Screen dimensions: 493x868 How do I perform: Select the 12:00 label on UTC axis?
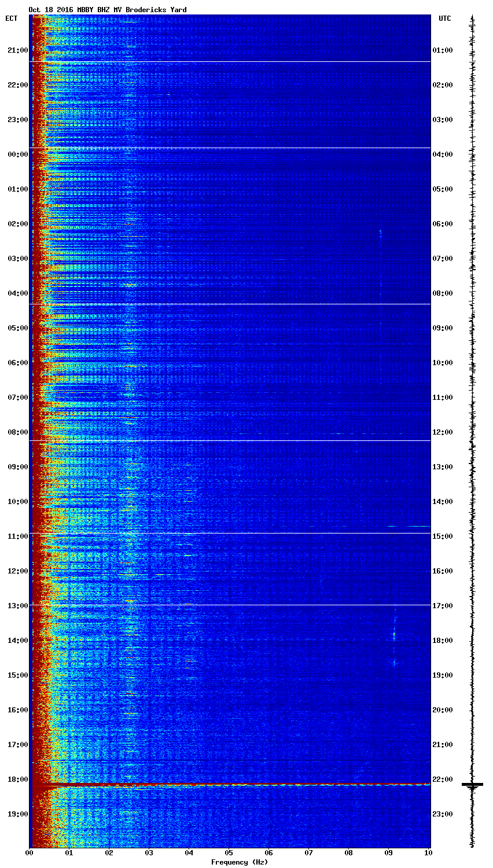pyautogui.click(x=443, y=432)
